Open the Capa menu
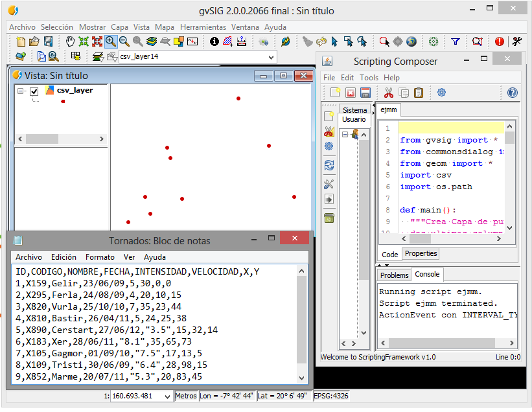This screenshot has width=532, height=412. (119, 27)
